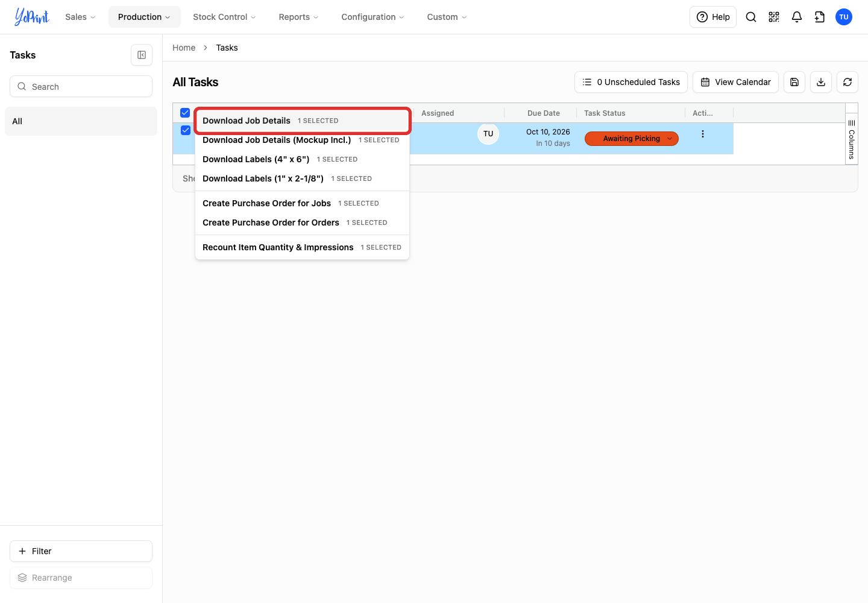This screenshot has width=868, height=603.
Task: Click the save view icon
Action: pos(794,82)
